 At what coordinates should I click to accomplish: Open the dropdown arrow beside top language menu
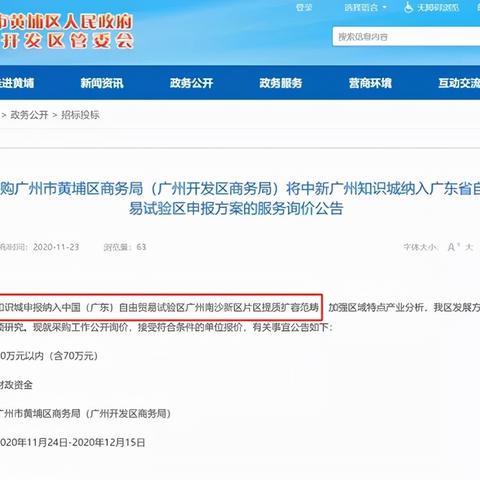pyautogui.click(x=385, y=7)
